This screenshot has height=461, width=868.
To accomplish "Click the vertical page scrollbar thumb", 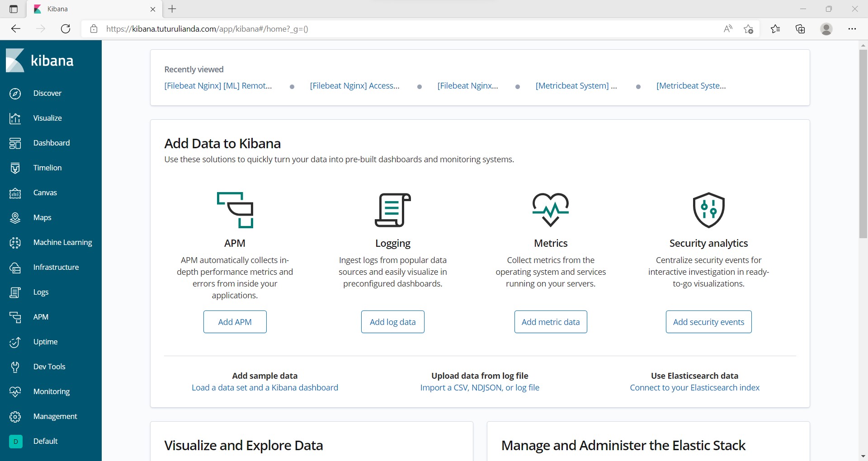I will coord(863,144).
